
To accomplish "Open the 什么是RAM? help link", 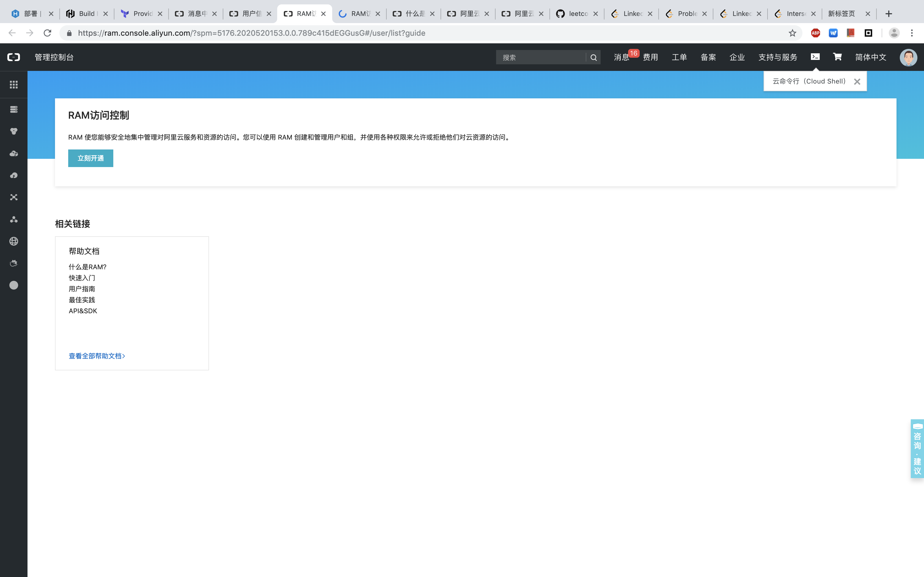I will click(x=87, y=267).
